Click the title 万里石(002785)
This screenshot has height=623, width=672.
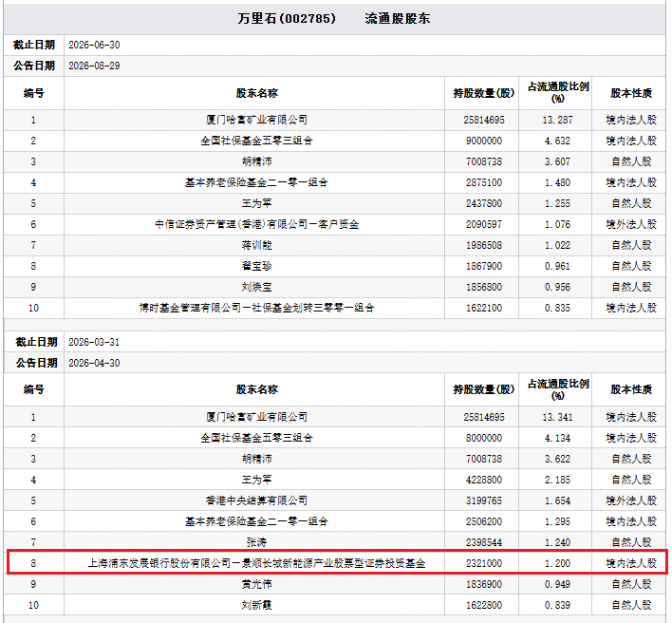pos(287,18)
